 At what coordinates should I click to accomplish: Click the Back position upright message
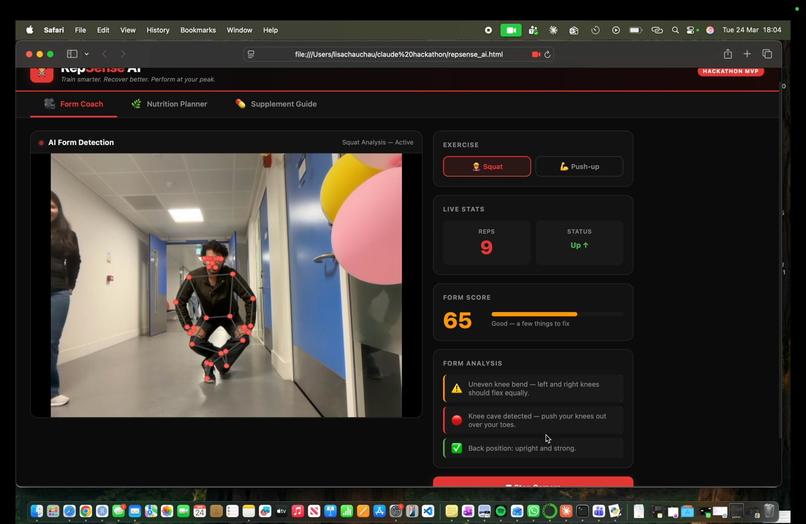tap(533, 448)
